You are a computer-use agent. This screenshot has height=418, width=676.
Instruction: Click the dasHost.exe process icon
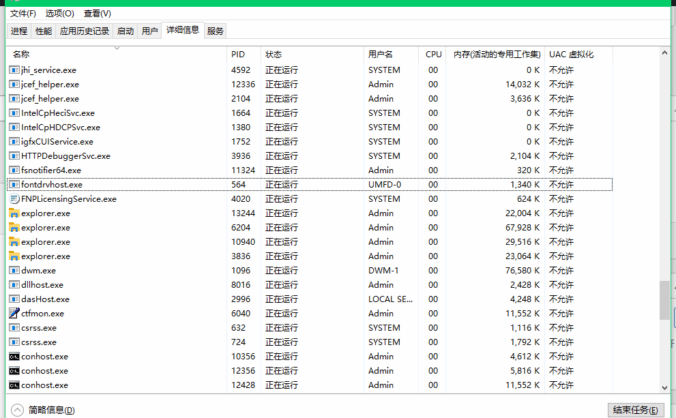[x=14, y=299]
